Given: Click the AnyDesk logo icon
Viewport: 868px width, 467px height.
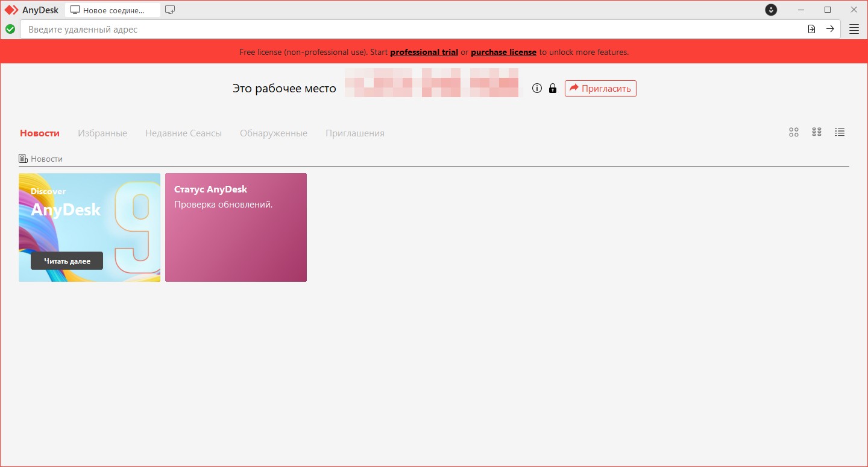Looking at the screenshot, I should click(x=11, y=10).
